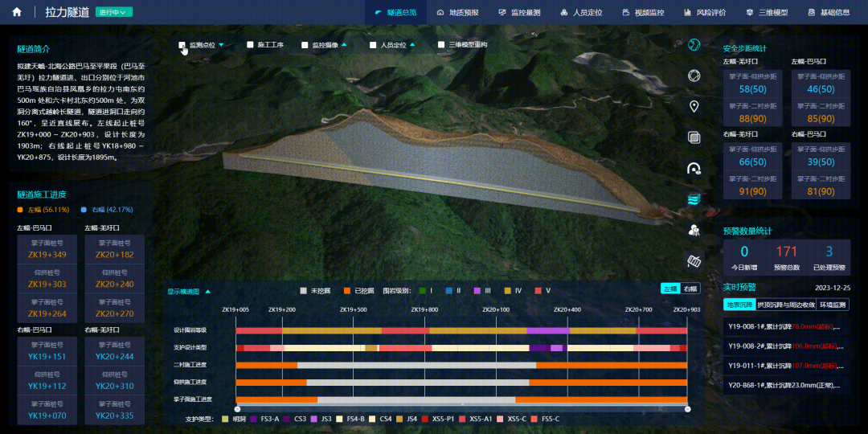Image resolution: width=868 pixels, height=434 pixels.
Task: Collapse the 显示横道图 expander arrow
Action: (208, 292)
